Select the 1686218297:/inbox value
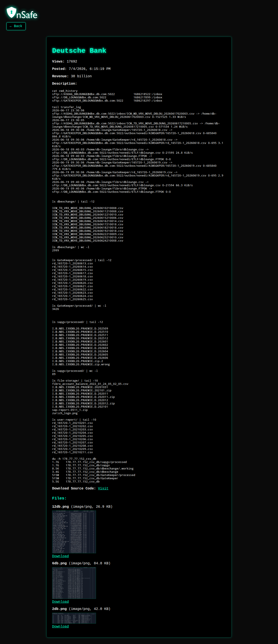The image size is (278, 644). point(148,101)
